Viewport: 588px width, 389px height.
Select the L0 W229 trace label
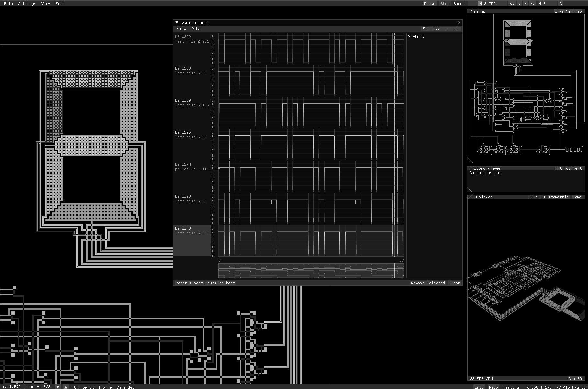point(183,37)
